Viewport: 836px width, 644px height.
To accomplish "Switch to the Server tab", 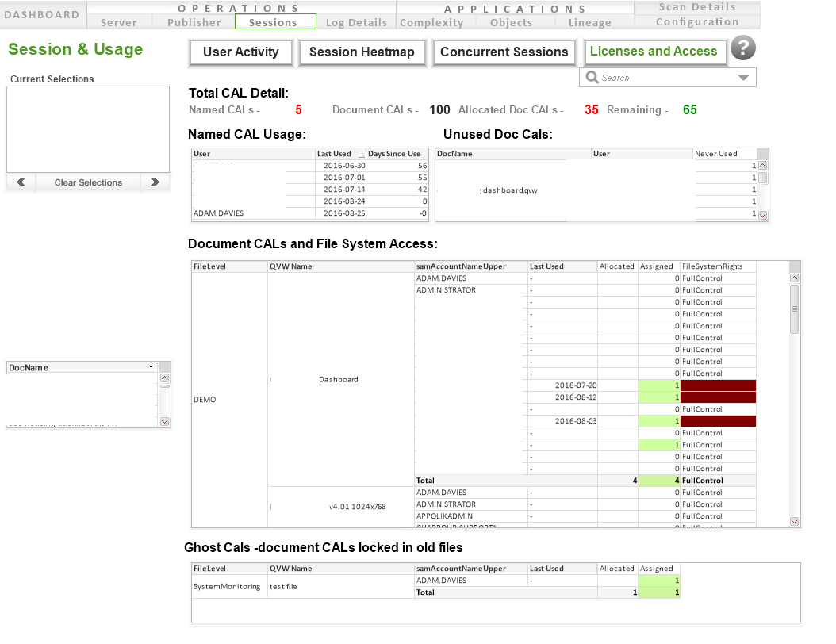I will (x=119, y=22).
